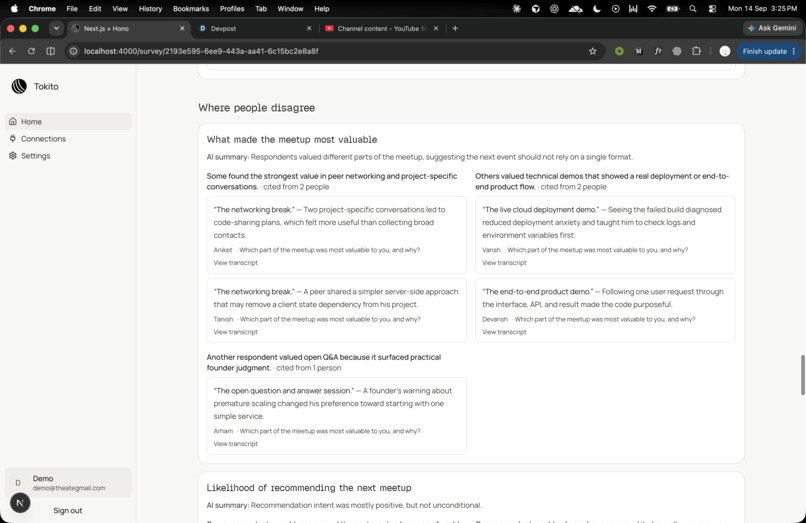View transcript for Tanish's quote
Viewport: 806px width, 523px height.
click(x=235, y=332)
